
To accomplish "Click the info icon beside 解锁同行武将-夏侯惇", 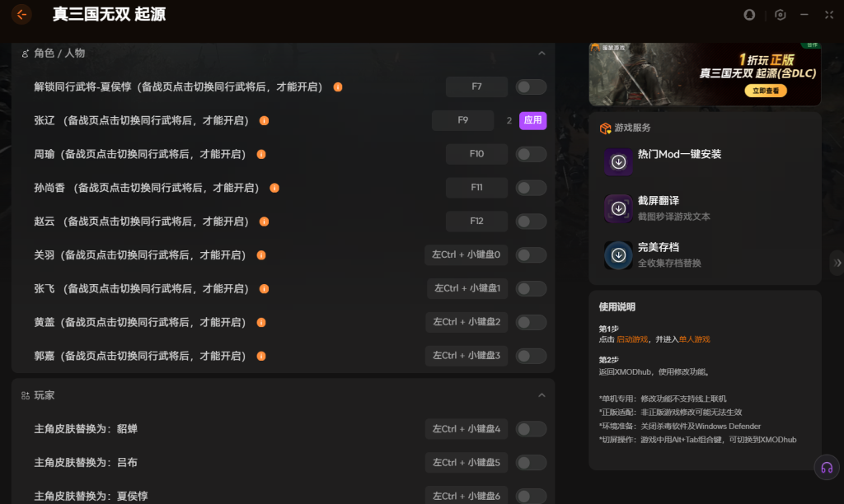I will pyautogui.click(x=338, y=86).
